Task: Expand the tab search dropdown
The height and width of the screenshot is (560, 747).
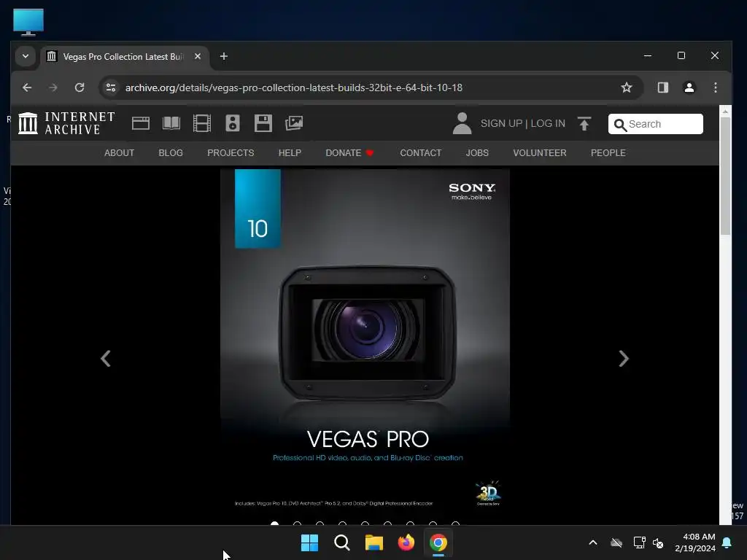Action: [x=26, y=56]
